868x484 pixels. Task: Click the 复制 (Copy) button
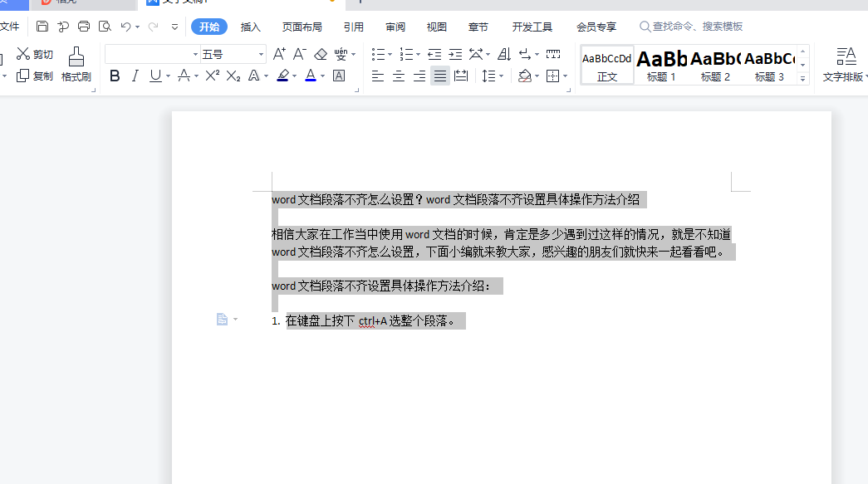pos(35,76)
